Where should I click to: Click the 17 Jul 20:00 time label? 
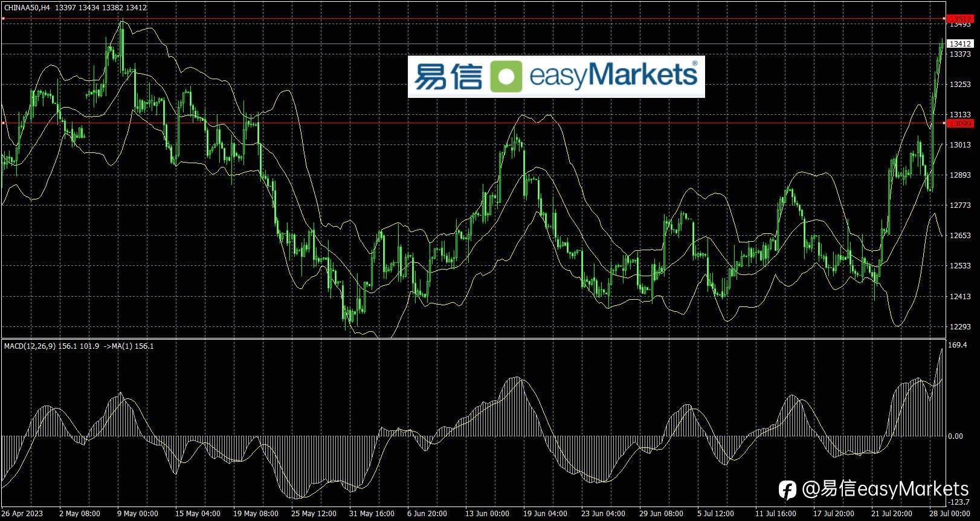coord(833,514)
